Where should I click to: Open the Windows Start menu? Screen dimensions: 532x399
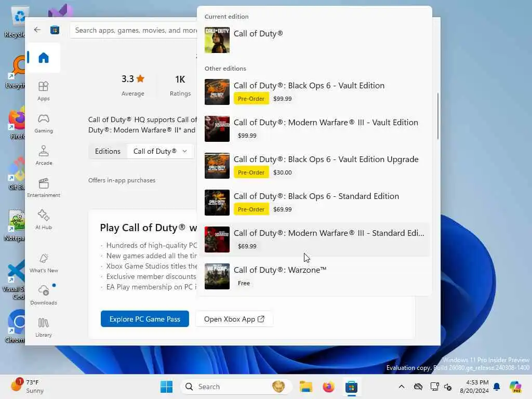pyautogui.click(x=166, y=387)
